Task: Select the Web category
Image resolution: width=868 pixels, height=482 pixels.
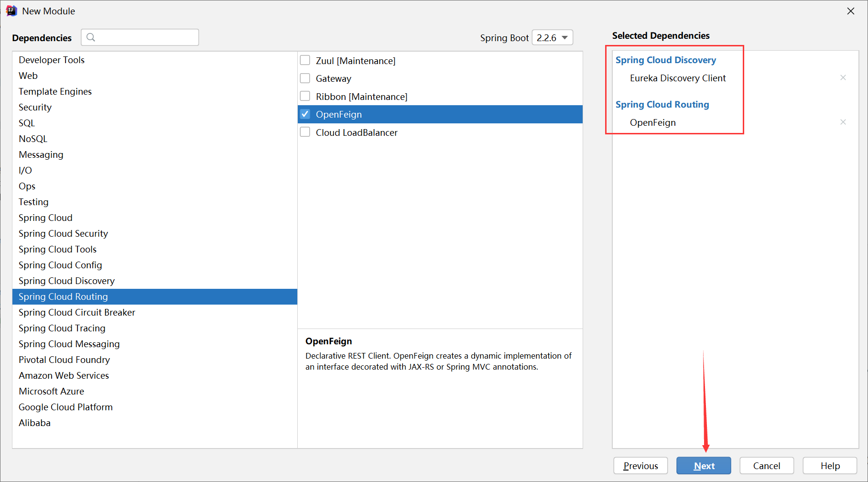Action: [155, 76]
